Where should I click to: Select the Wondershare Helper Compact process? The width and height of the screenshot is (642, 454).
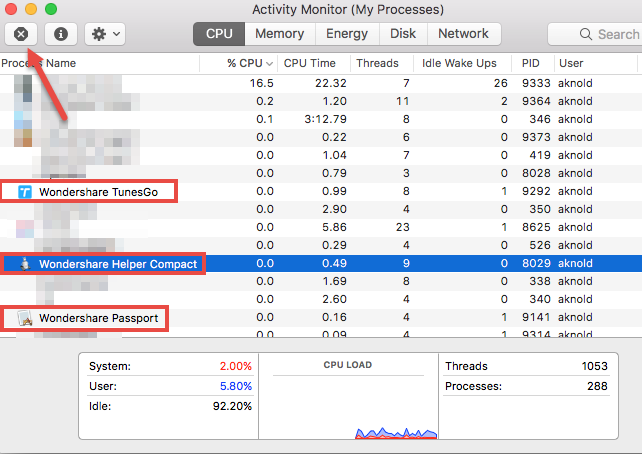pyautogui.click(x=321, y=263)
